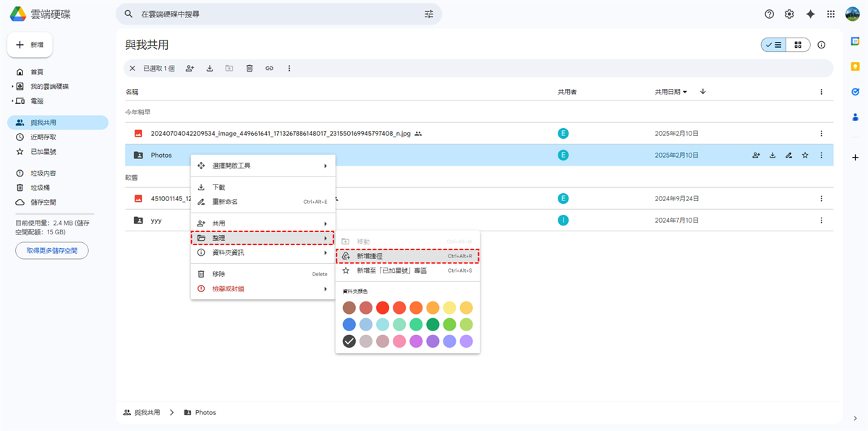868x431 pixels.
Task: Click the download icon in selection toolbar
Action: 210,69
